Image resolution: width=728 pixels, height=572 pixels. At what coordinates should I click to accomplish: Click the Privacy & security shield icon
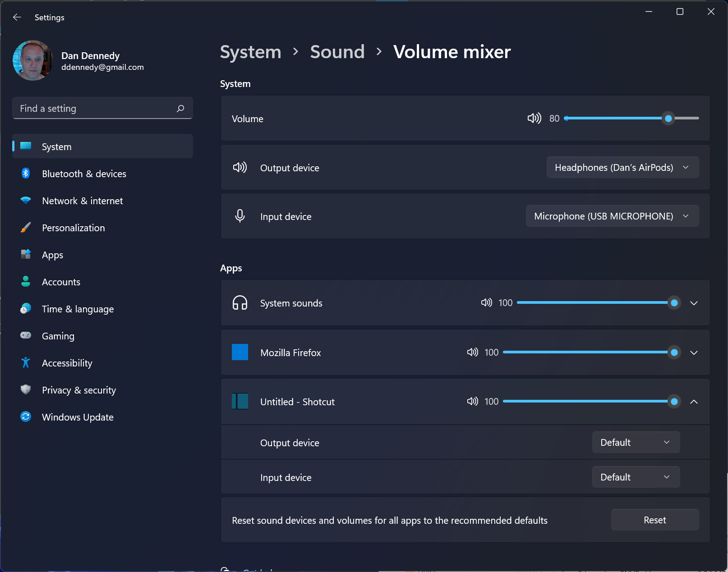coord(26,389)
